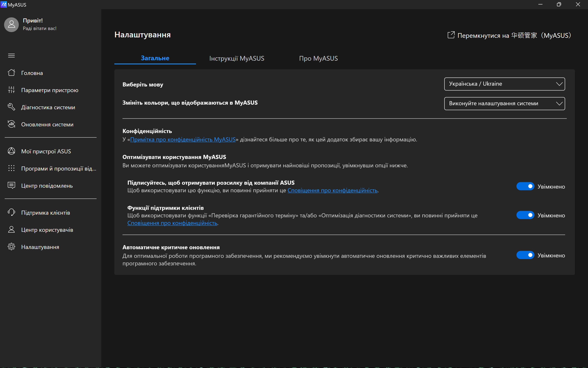Open Параметри пристрою via the sliders icon

tap(11, 90)
